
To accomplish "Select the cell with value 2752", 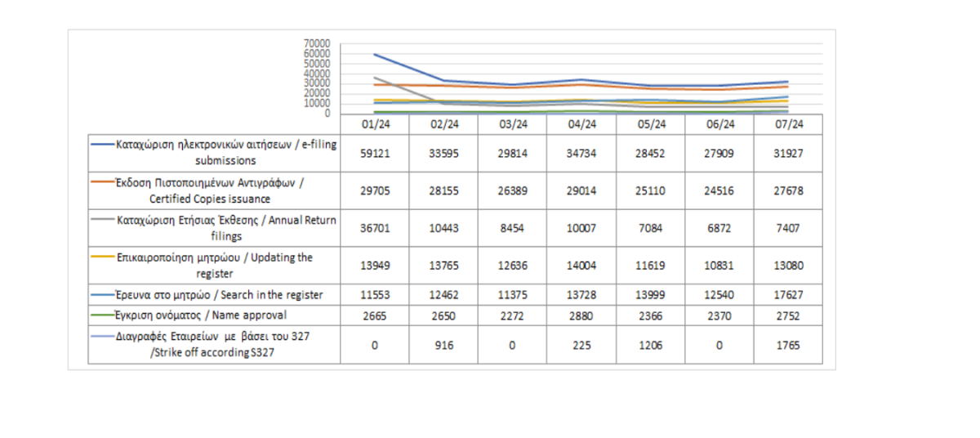I will click(x=787, y=315).
